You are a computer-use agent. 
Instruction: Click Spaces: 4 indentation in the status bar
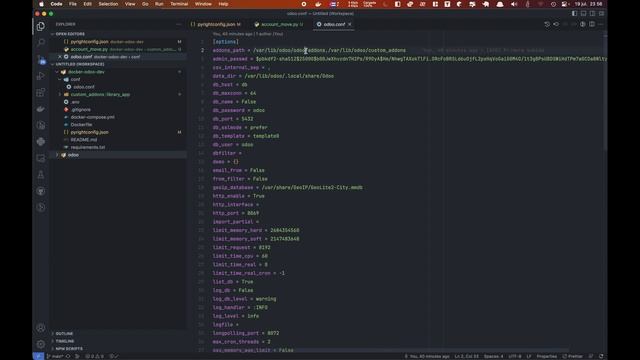tap(493, 356)
